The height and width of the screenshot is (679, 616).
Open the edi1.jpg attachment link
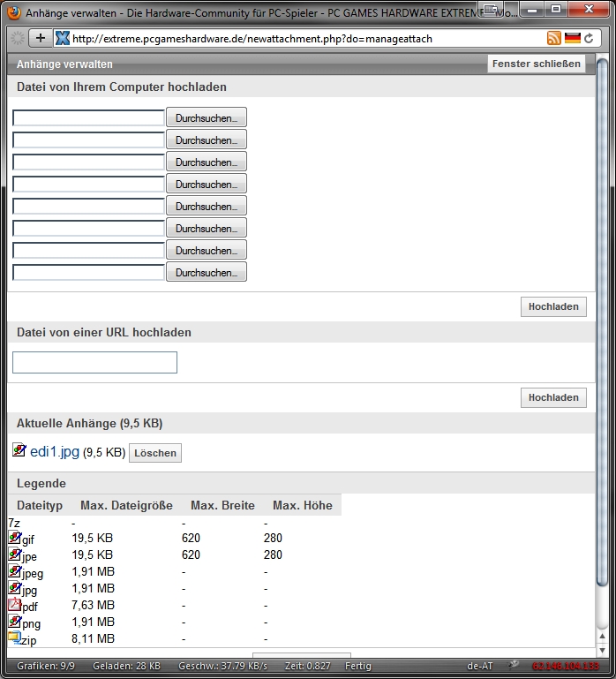click(55, 452)
